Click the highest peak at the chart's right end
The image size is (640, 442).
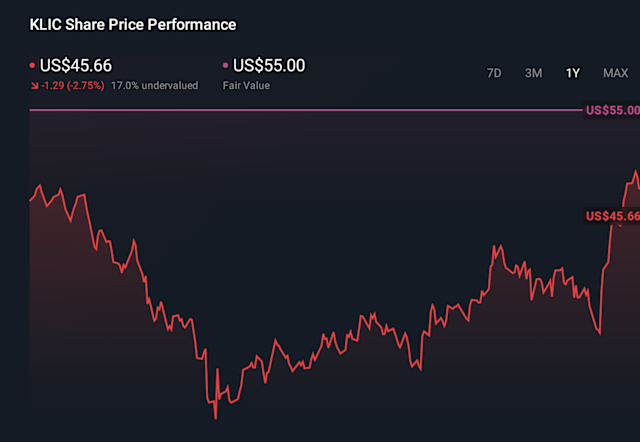coord(635,171)
